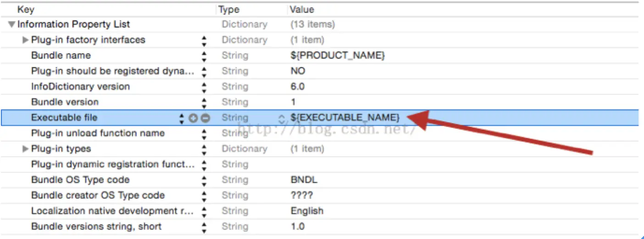Select the 1.0 value cell
The width and height of the screenshot is (644, 239).
click(298, 227)
